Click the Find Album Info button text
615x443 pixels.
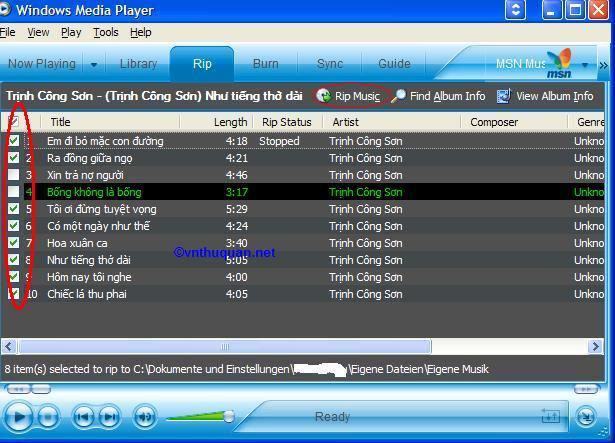[448, 96]
